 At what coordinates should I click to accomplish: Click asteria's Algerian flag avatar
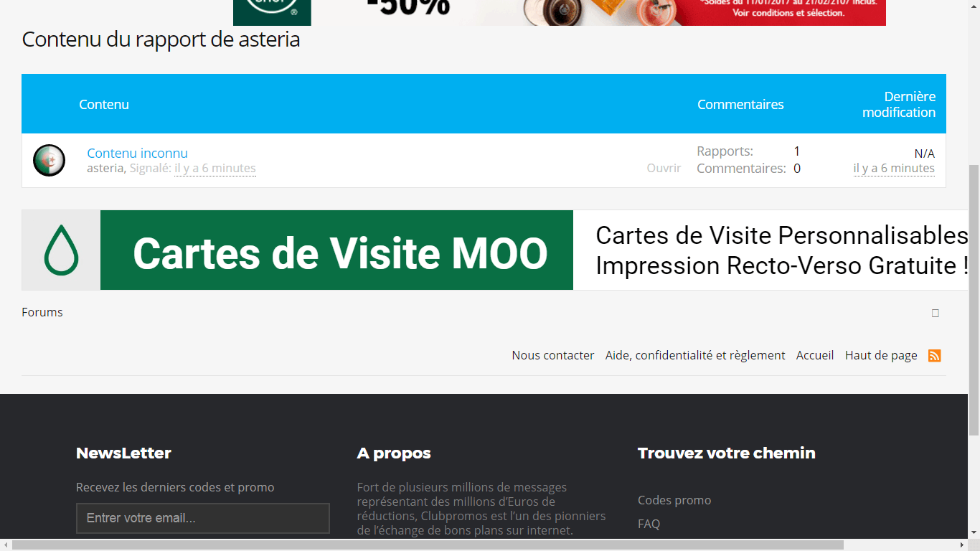pyautogui.click(x=49, y=160)
